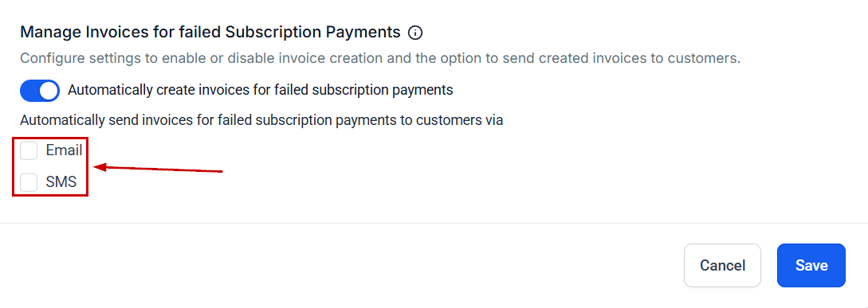Click the 'Manage Invoices for failed Subscription Payments' heading
The height and width of the screenshot is (308, 868).
point(210,32)
